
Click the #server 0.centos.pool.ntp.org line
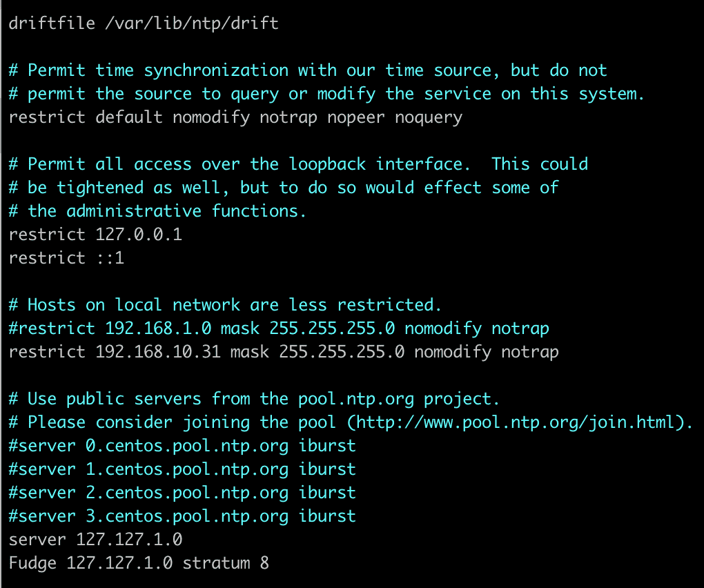(182, 446)
